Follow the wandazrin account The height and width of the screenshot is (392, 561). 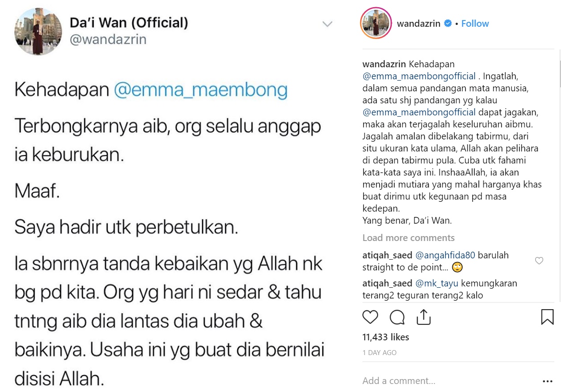475,24
